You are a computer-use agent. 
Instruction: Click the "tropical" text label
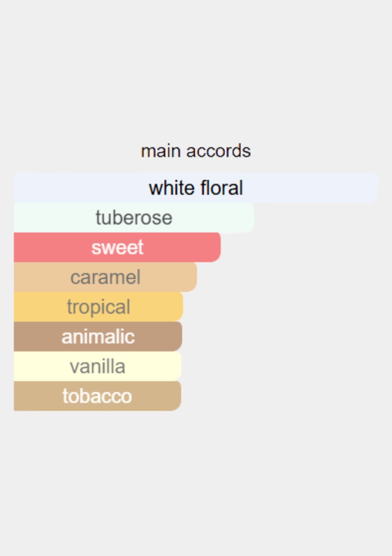pyautogui.click(x=98, y=307)
